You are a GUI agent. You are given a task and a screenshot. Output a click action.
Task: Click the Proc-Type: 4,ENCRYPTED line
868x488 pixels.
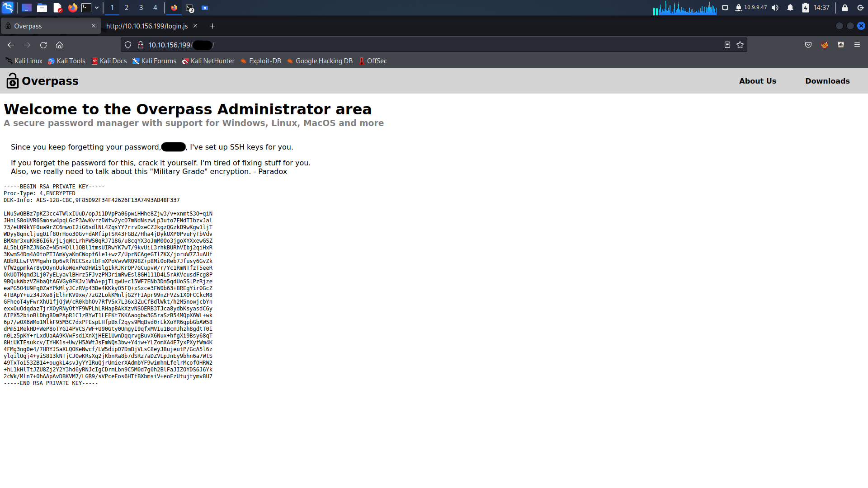pos(39,193)
